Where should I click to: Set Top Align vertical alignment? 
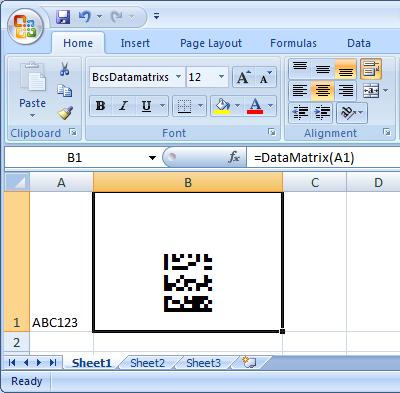pos(300,69)
